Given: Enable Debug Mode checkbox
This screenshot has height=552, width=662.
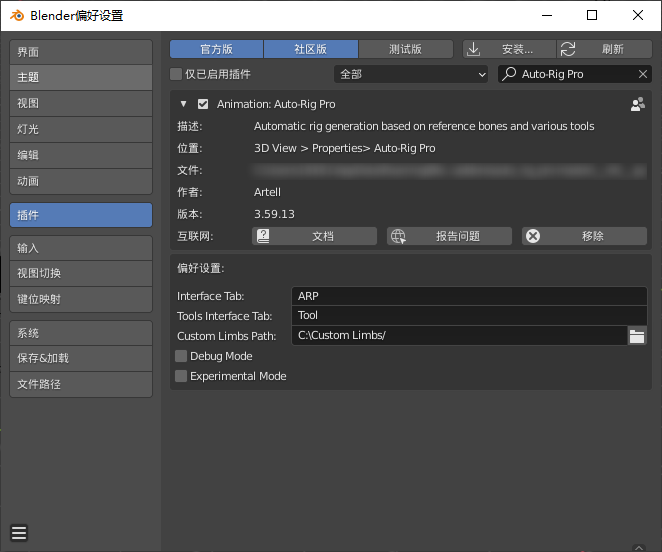Looking at the screenshot, I should point(181,356).
